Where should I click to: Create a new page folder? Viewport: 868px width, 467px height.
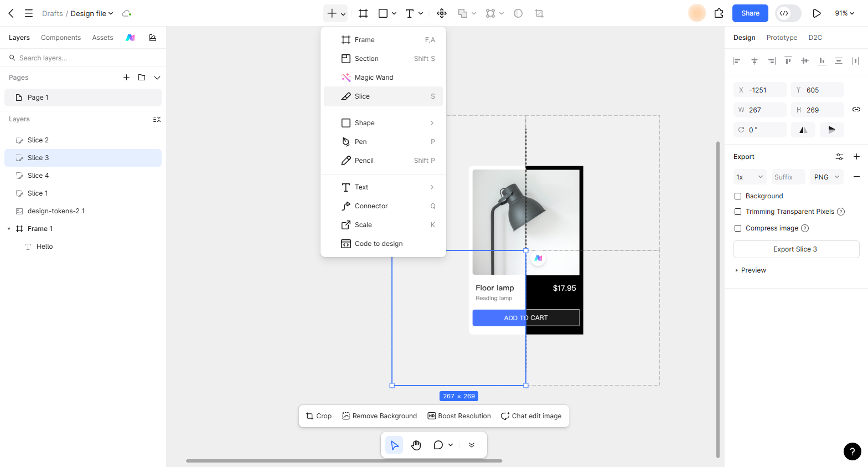[x=142, y=78]
